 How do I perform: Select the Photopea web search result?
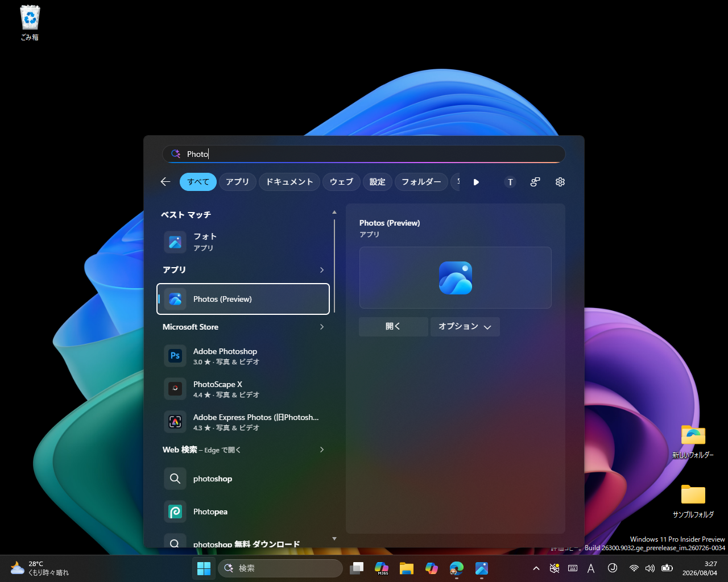[243, 512]
